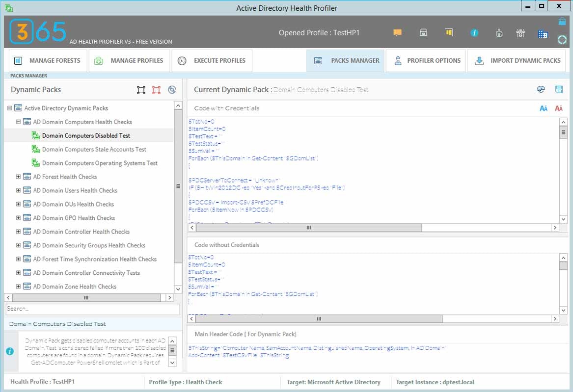The width and height of the screenshot is (573, 392).
Task: Click the heart health-check icon for current pack
Action: click(x=541, y=89)
